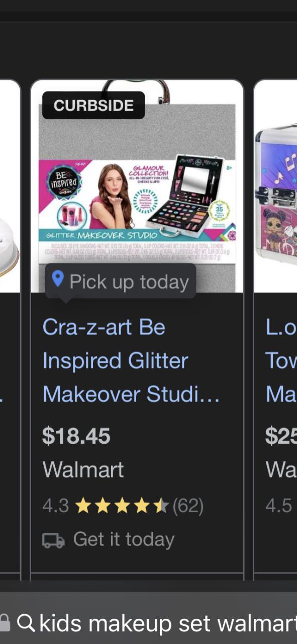
Task: Tap the partially visible $25 price
Action: (x=281, y=436)
